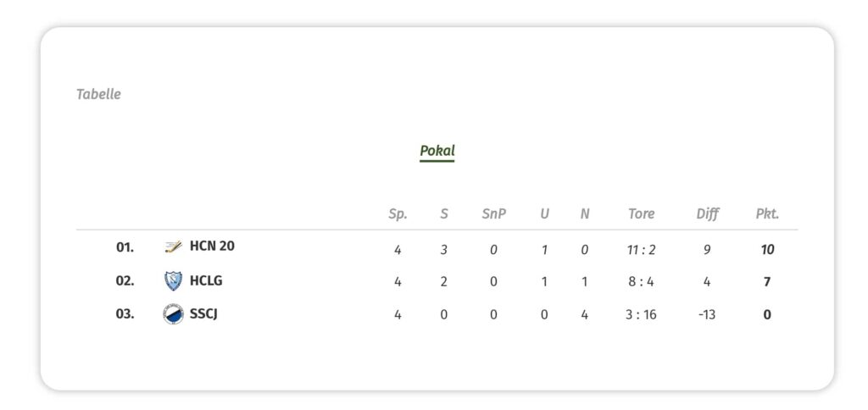This screenshot has width=868, height=410.
Task: Click the rank 03. position cell
Action: 125,314
